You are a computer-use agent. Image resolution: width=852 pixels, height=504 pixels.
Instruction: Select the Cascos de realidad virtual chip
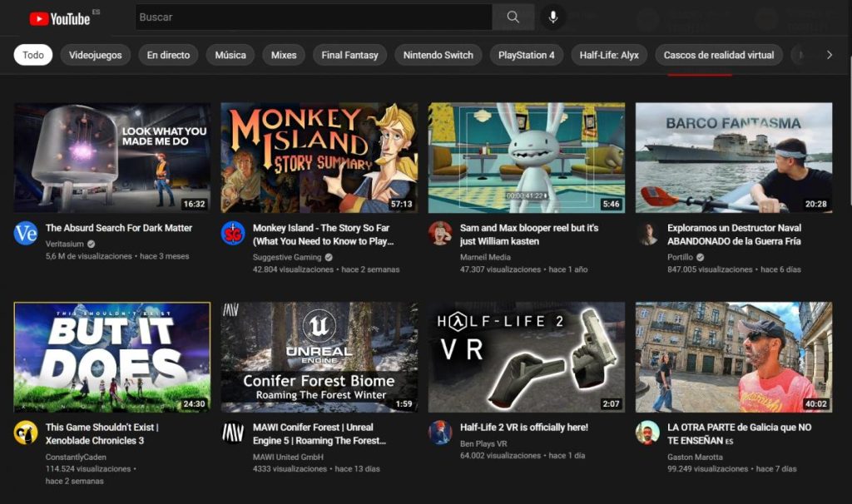(721, 54)
